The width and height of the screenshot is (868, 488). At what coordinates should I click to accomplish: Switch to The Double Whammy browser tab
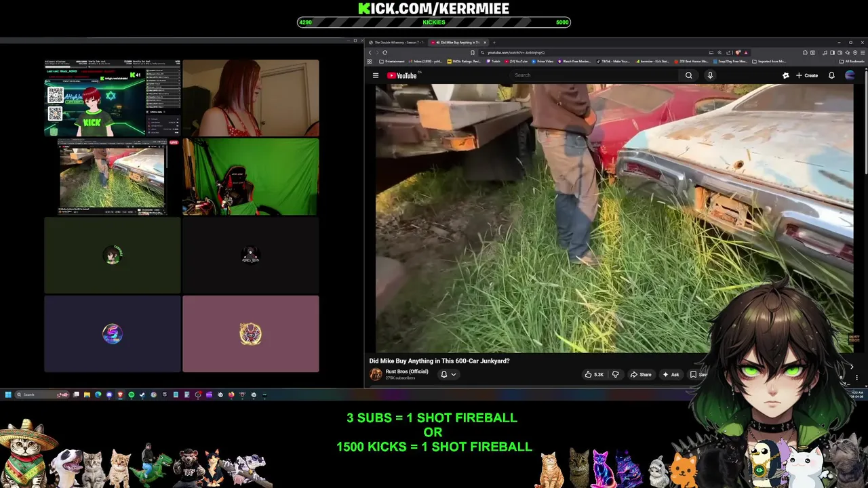point(395,42)
